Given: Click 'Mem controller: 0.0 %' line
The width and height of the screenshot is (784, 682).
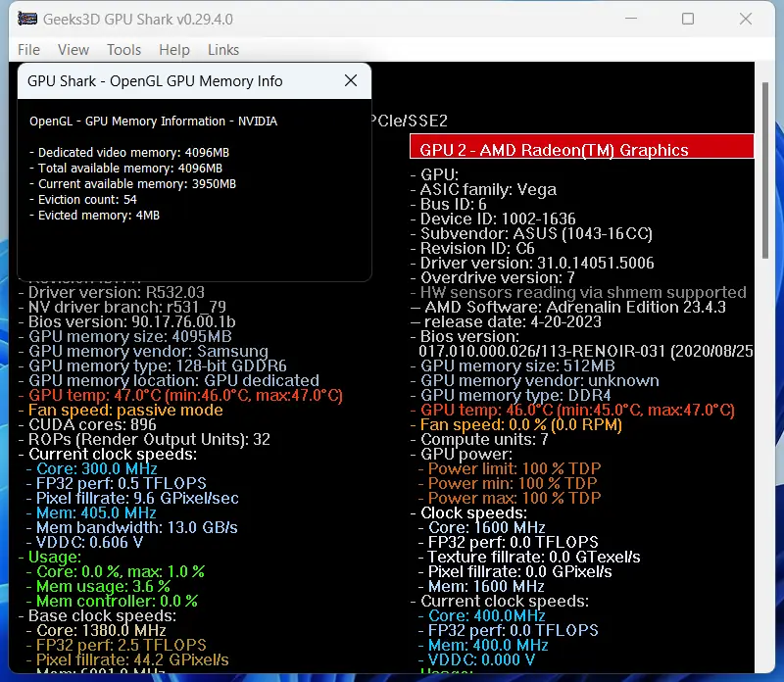Looking at the screenshot, I should pyautogui.click(x=112, y=602).
